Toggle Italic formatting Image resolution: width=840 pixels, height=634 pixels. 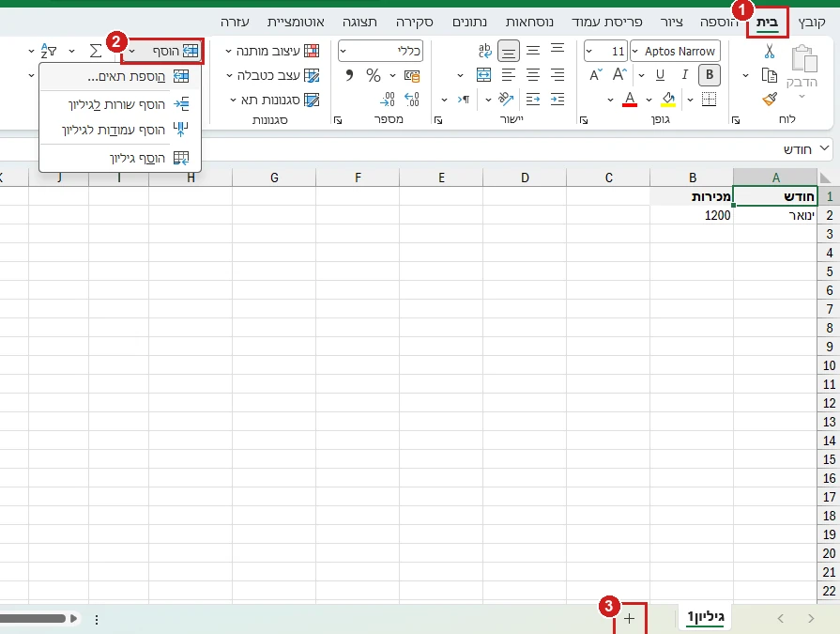tap(684, 75)
